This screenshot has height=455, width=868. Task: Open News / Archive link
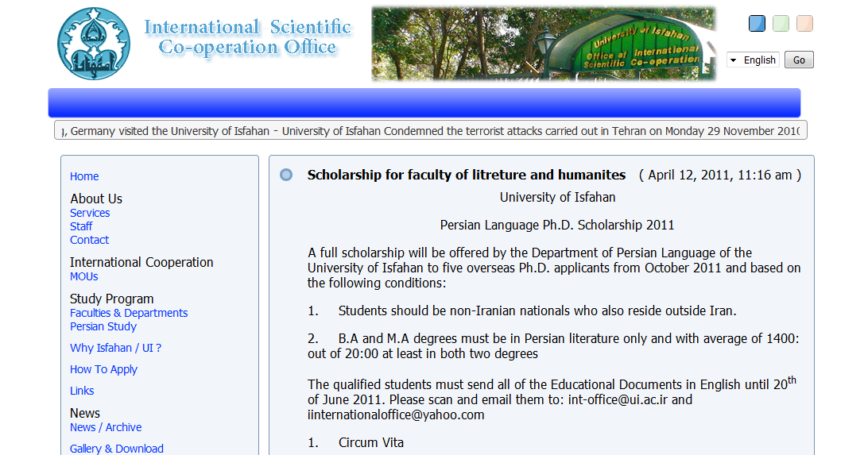106,427
